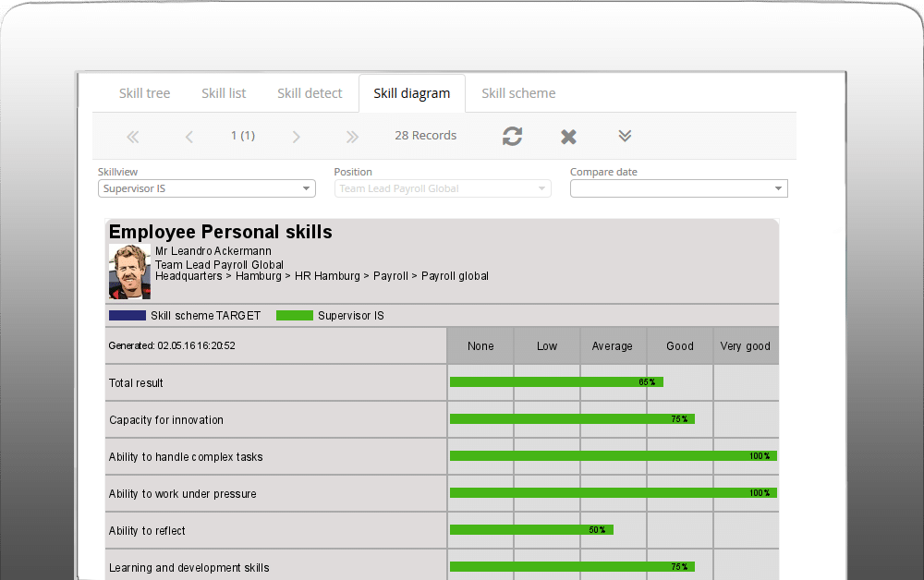The height and width of the screenshot is (580, 924).
Task: Click the Skill scheme TARGET legend label
Action: pyautogui.click(x=206, y=316)
